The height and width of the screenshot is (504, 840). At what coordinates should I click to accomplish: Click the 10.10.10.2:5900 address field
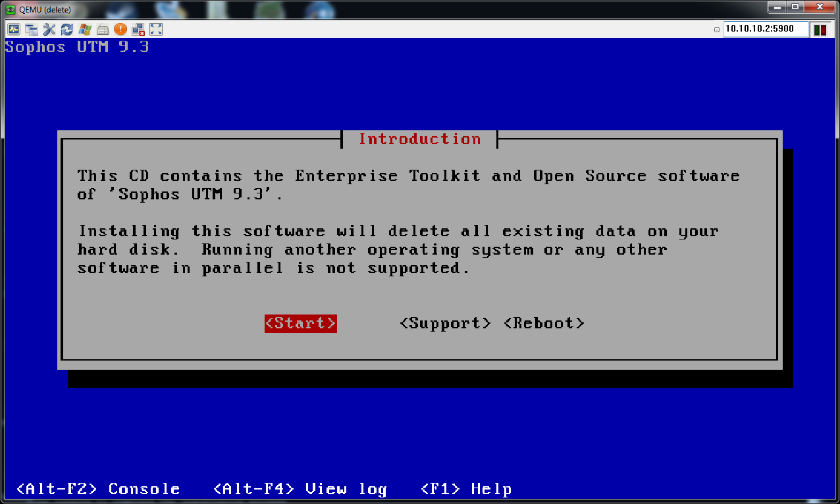point(766,29)
